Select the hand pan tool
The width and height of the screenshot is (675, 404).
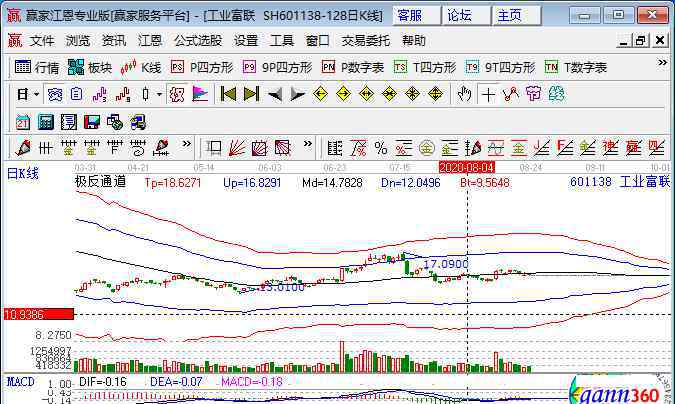tap(464, 94)
